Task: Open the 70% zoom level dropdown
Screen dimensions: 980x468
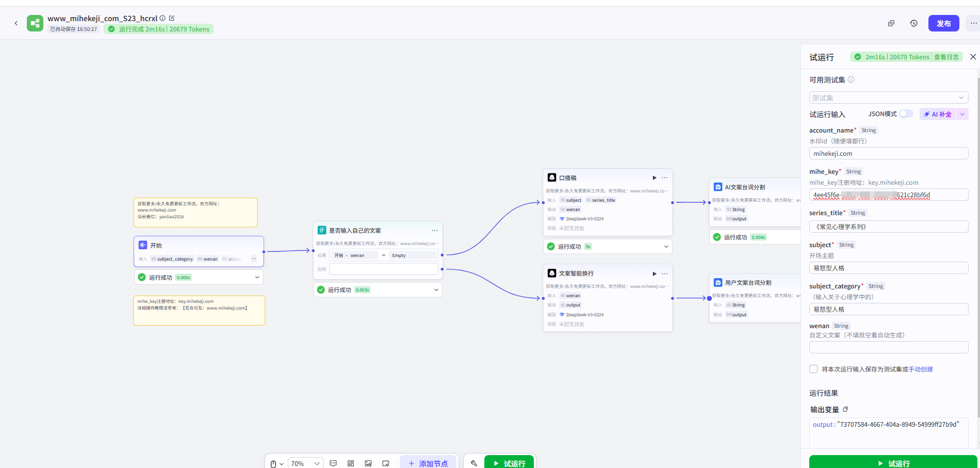Action: point(305,463)
